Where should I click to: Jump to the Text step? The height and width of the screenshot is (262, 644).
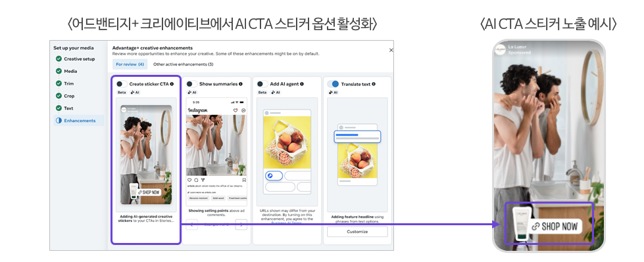point(64,108)
